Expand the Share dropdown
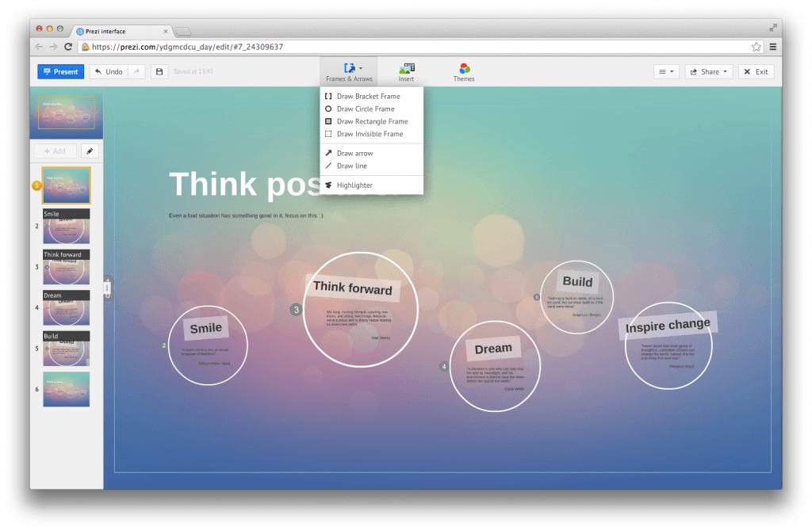 coord(709,71)
